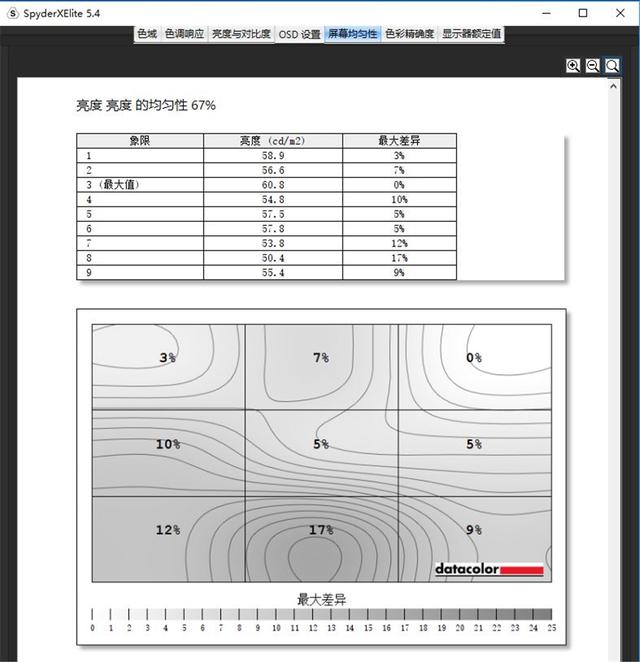
Task: Click the 17% cell in the table
Action: (399, 258)
